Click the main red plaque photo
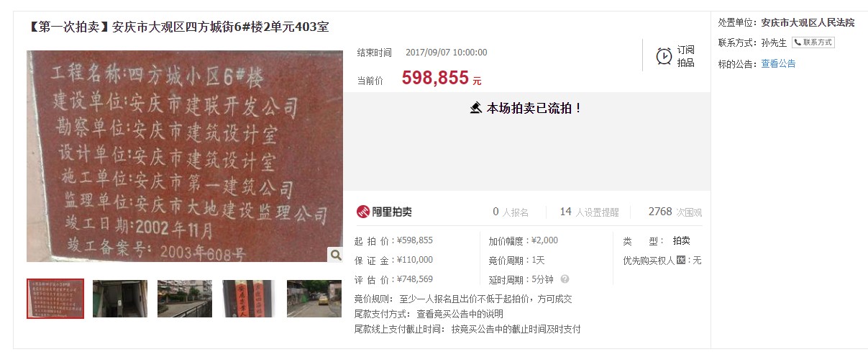868x357 pixels. click(x=185, y=156)
